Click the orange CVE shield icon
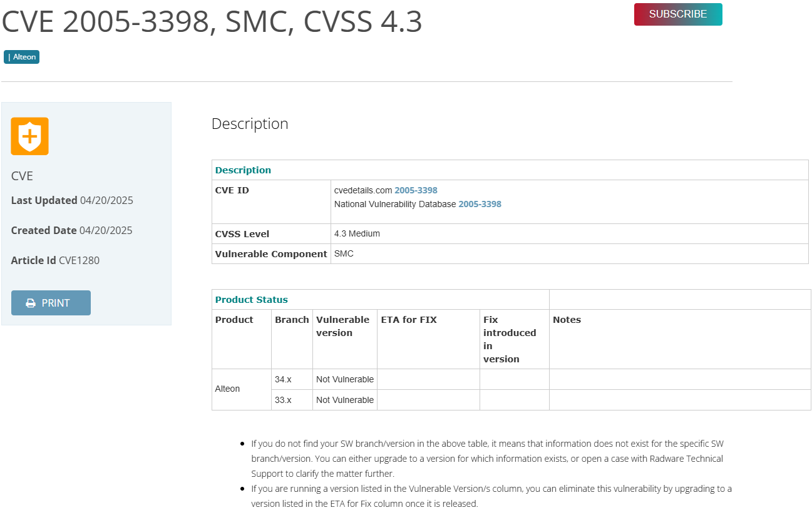The image size is (812, 515). pyautogui.click(x=29, y=136)
